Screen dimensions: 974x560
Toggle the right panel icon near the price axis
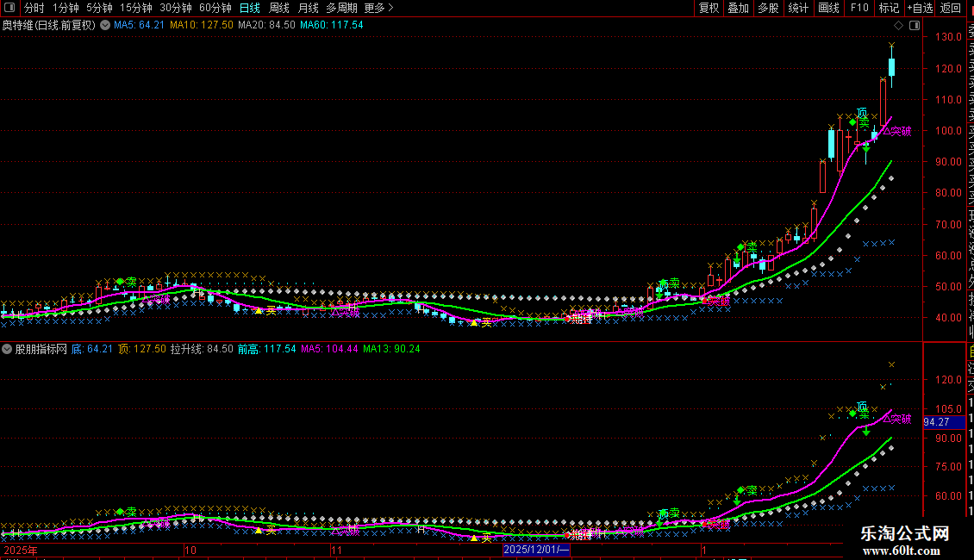click(x=915, y=26)
